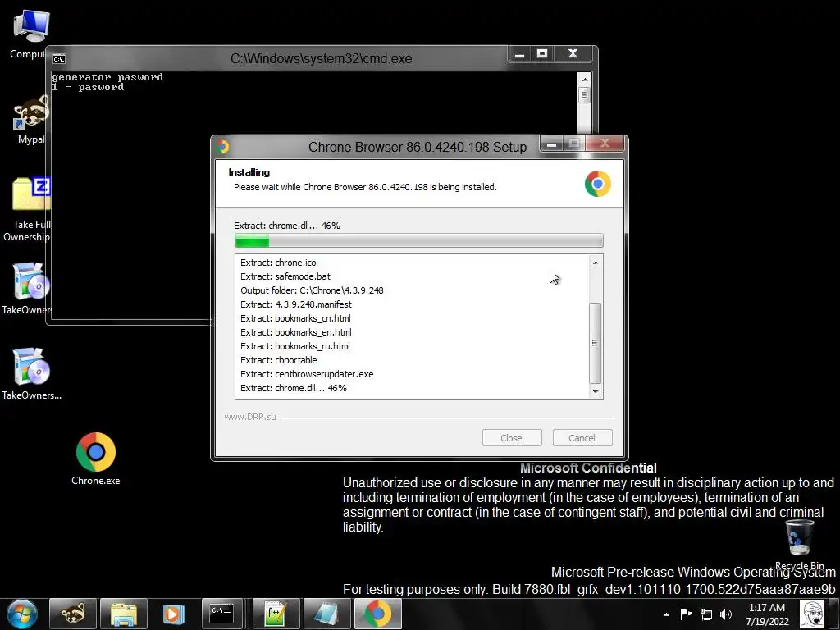Screen dimensions: 840x630
Task: Click the cmd.exe scrollbar up arrow
Action: coord(584,80)
